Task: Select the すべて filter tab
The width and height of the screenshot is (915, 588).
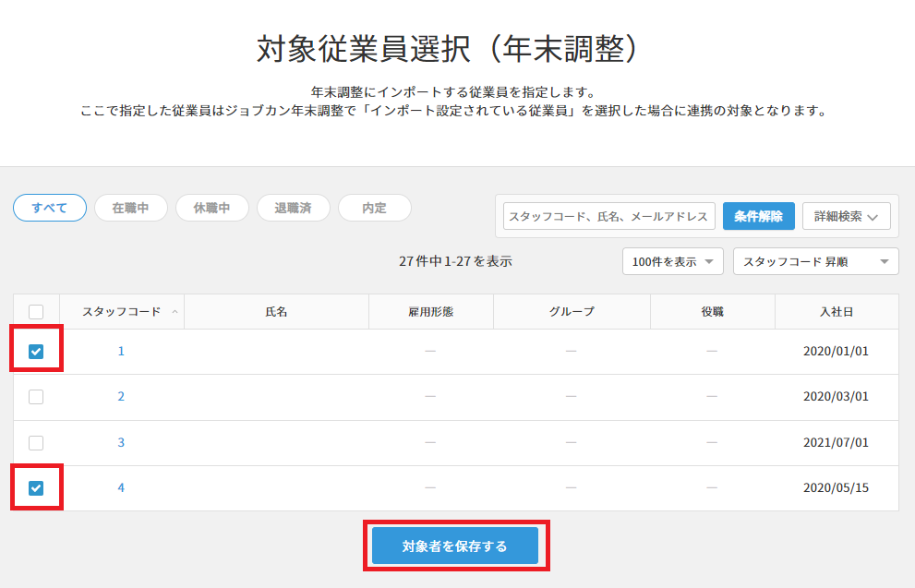Action: 50,208
